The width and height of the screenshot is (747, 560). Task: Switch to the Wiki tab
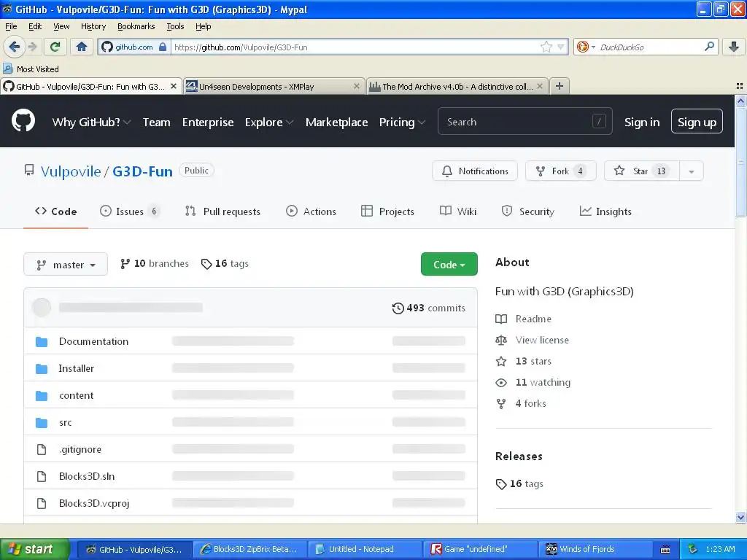pos(458,211)
